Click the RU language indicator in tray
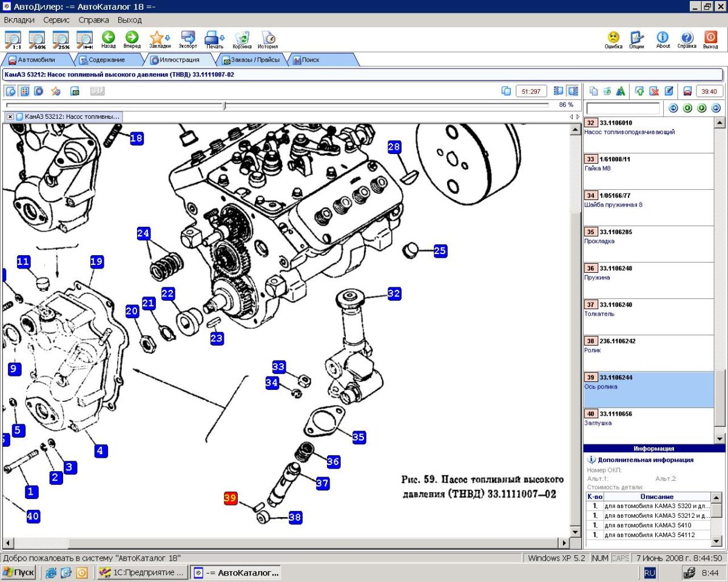Screen dimensions: 728x582 click(x=650, y=572)
